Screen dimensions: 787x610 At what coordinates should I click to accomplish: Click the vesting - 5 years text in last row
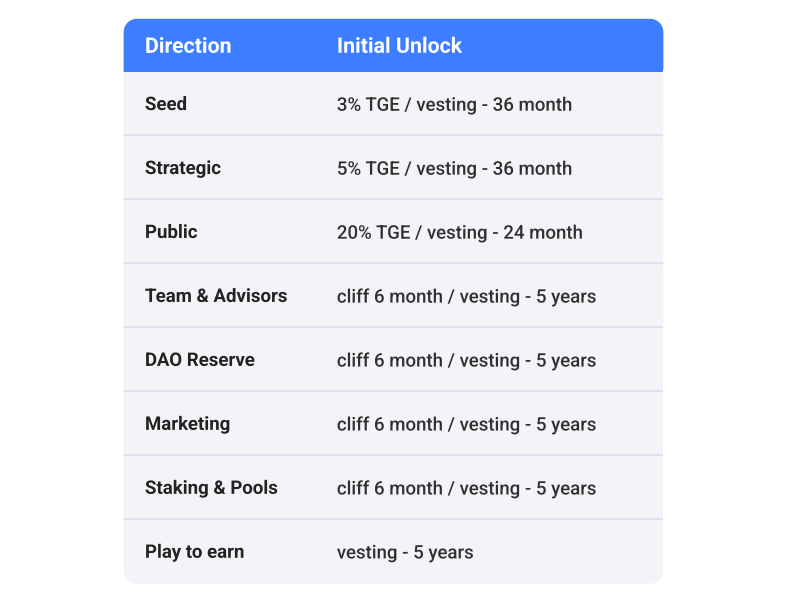coord(405,552)
